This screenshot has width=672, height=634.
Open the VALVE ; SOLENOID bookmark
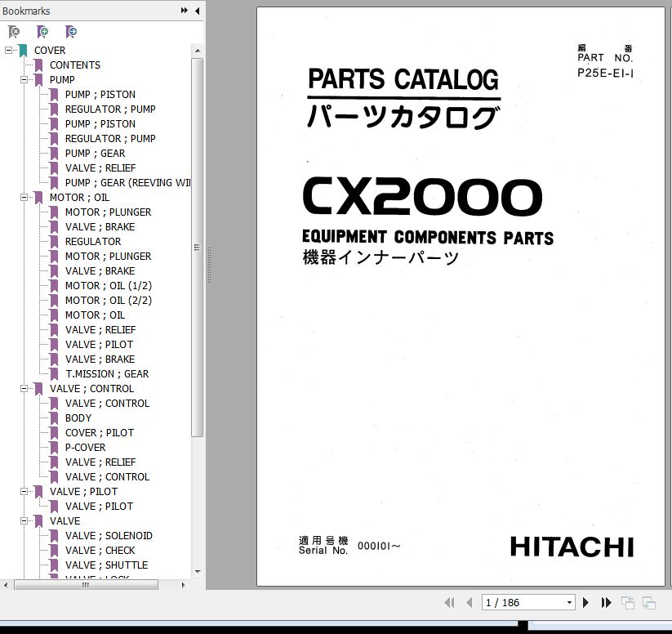pos(109,536)
